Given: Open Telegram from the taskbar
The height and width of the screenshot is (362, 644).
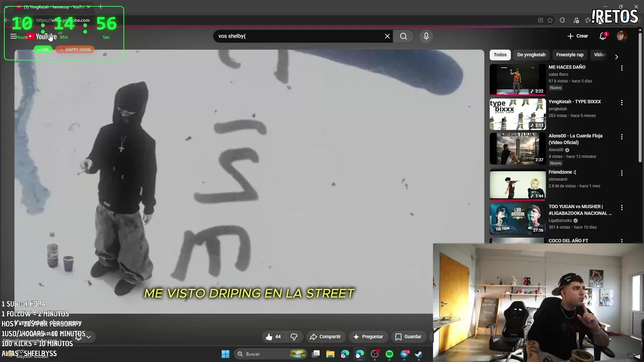Looking at the screenshot, I should point(404,354).
